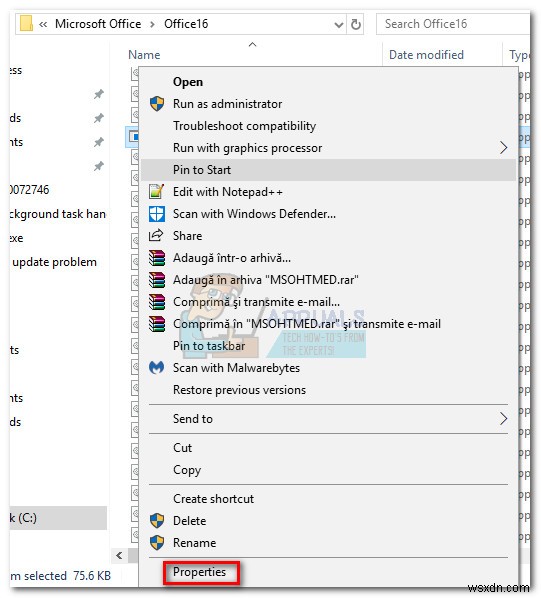Viewport: 541px width, 598px height.
Task: Click WinRAR icon beside Comprimă şi transmite e-mail
Action: point(157,302)
